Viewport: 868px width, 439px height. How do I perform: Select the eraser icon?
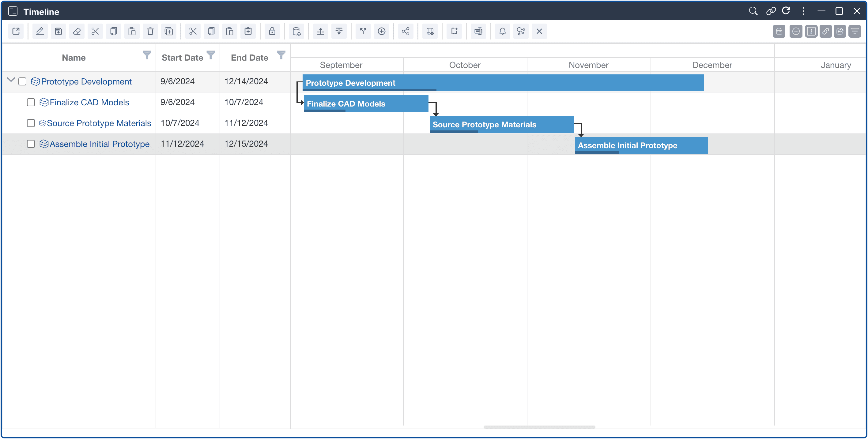tap(77, 31)
